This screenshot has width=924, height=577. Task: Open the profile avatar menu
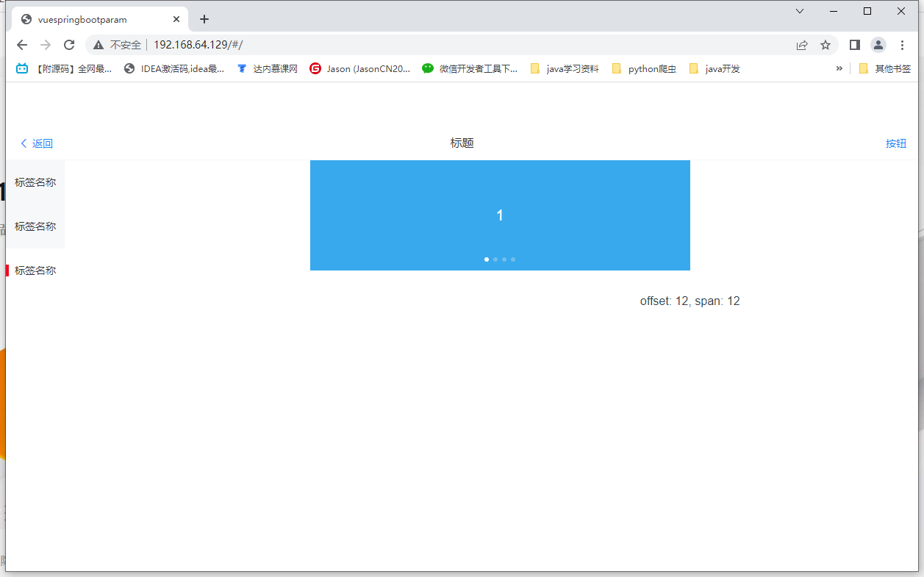click(878, 45)
